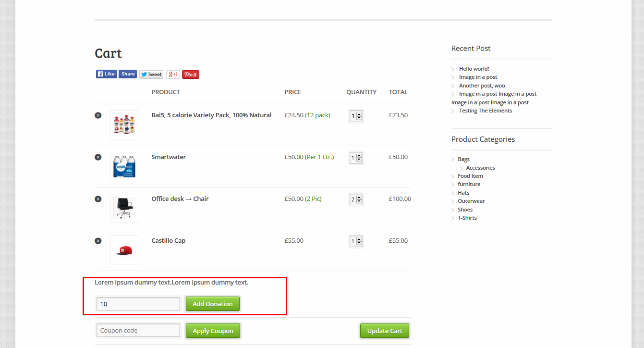The image size is (644, 348).
Task: Increase the Castillo Cap quantity
Action: click(359, 238)
